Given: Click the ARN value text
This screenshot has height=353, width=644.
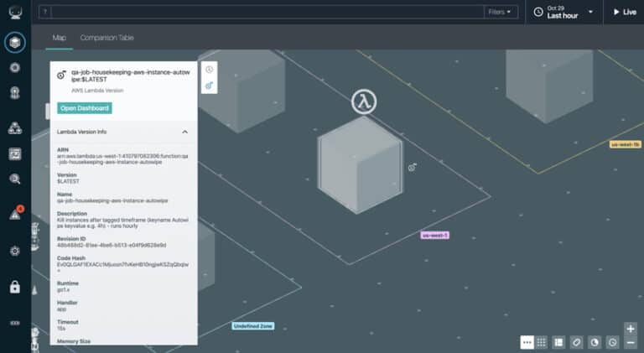Looking at the screenshot, I should (x=122, y=159).
